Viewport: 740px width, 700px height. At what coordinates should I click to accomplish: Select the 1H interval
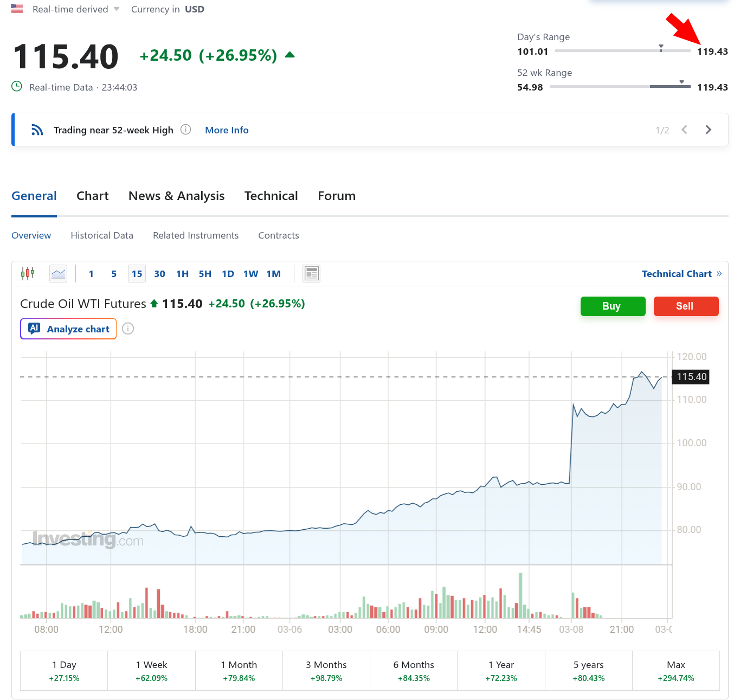(x=183, y=274)
